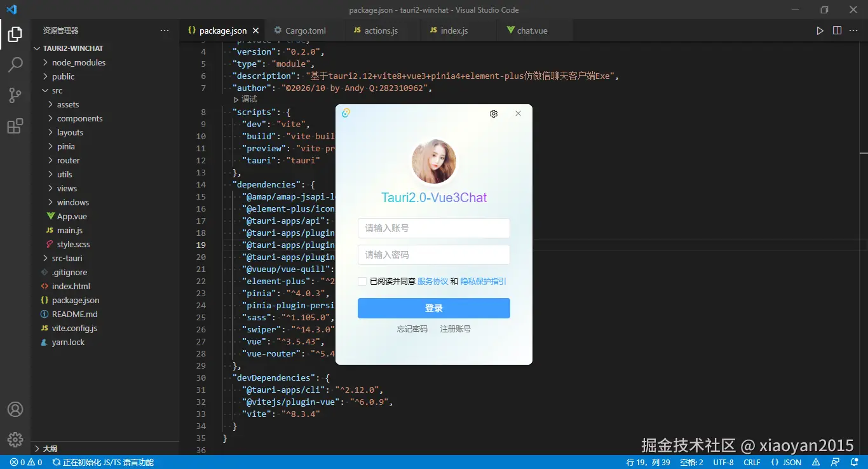The width and height of the screenshot is (868, 469).
Task: Switch to the actions.js tab
Action: (x=381, y=31)
